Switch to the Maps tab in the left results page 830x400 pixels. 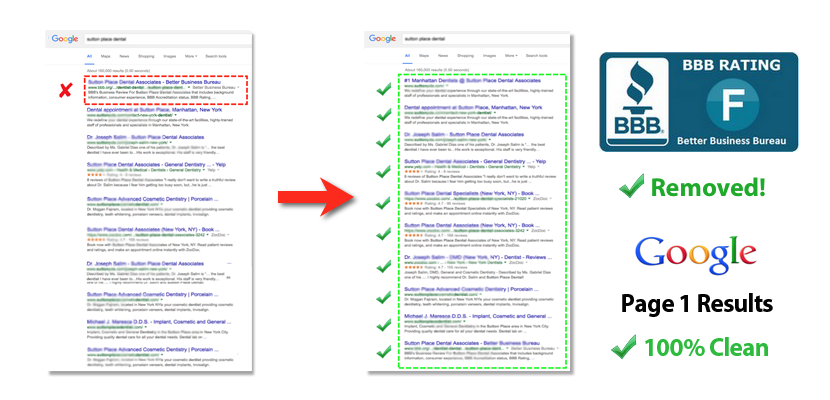tap(106, 56)
